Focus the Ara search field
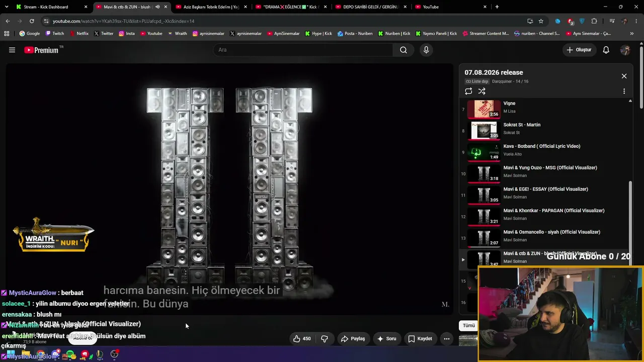 click(303, 50)
